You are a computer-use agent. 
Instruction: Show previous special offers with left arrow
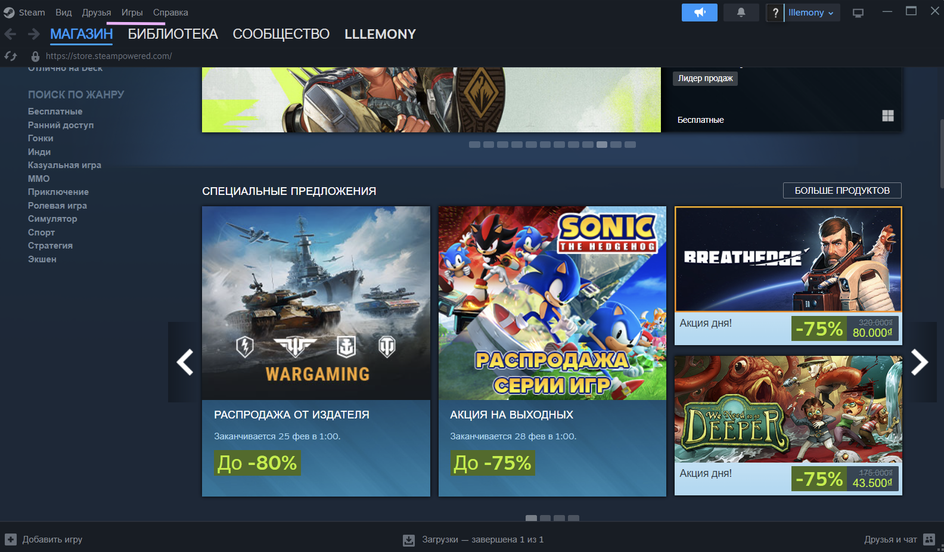[x=184, y=362]
